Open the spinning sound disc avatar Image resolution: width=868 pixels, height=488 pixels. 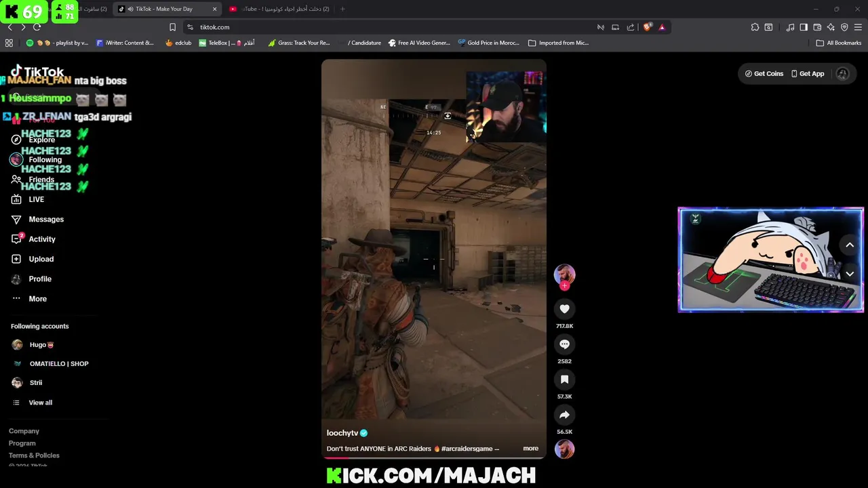tap(564, 449)
